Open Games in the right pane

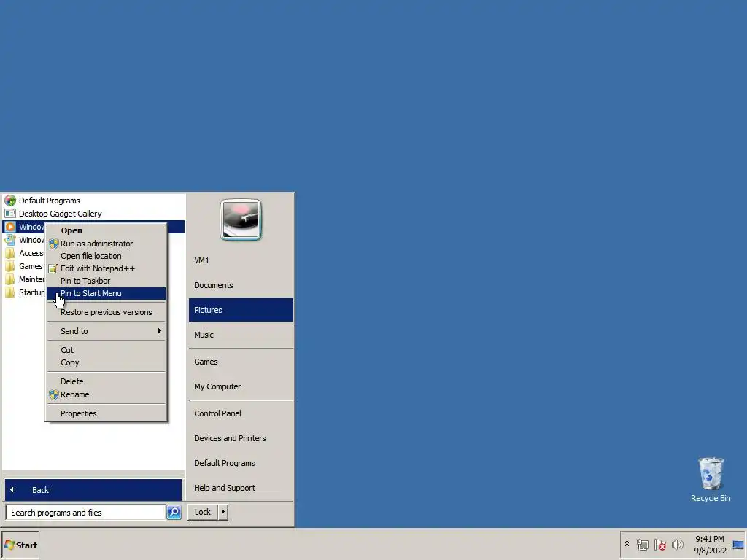point(241,362)
